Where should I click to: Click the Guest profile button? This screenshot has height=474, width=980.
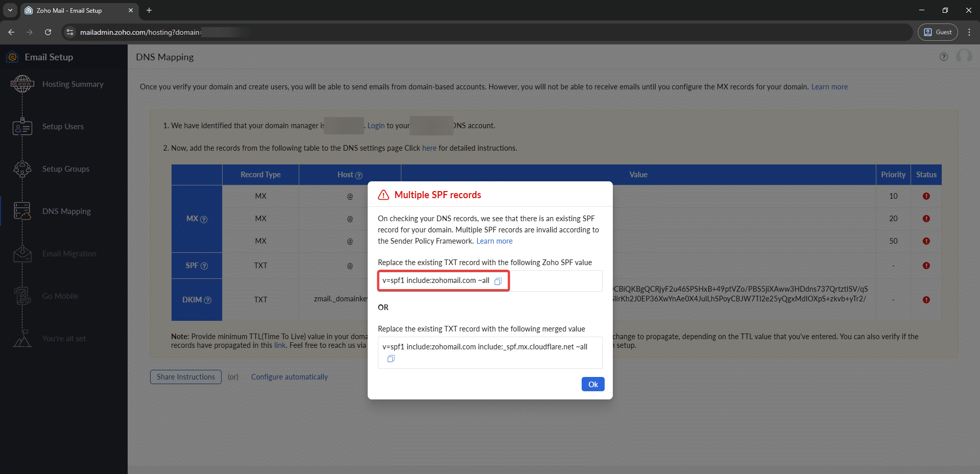click(x=938, y=32)
